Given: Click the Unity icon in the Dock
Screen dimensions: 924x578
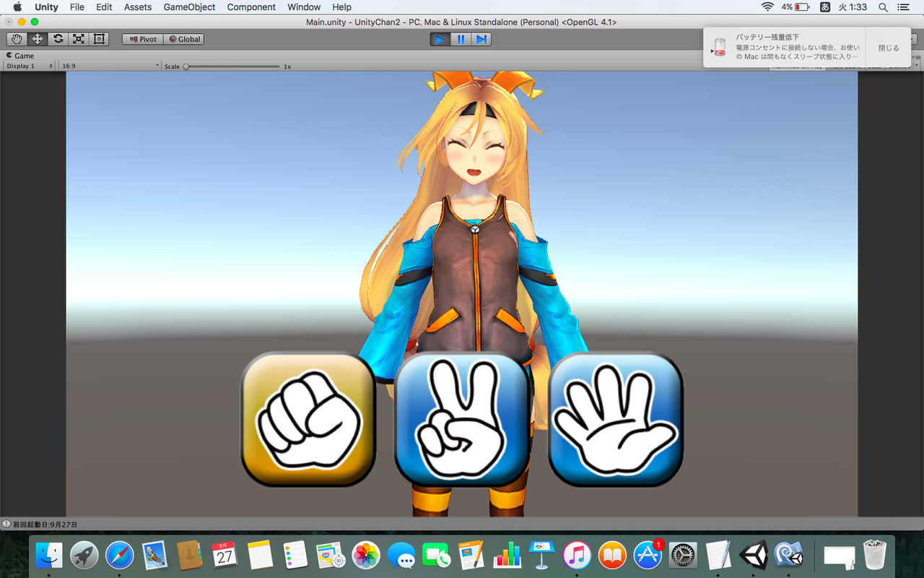Looking at the screenshot, I should click(x=753, y=555).
